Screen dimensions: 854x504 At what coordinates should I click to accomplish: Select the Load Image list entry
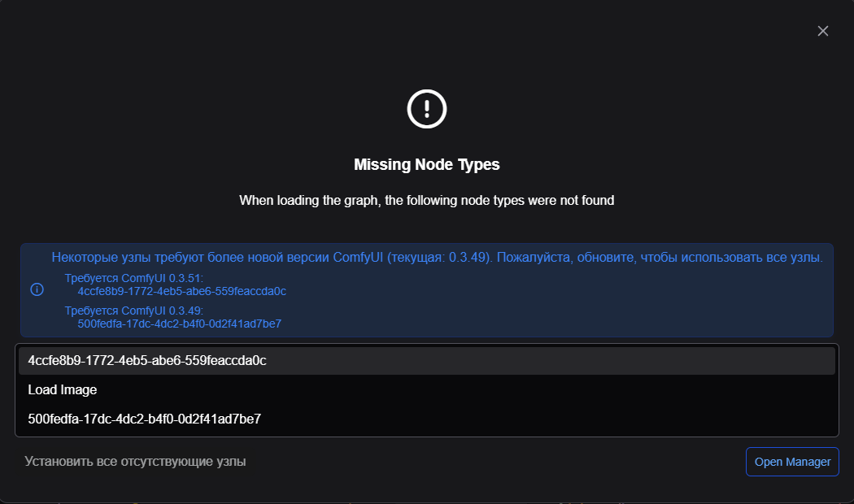click(x=63, y=390)
